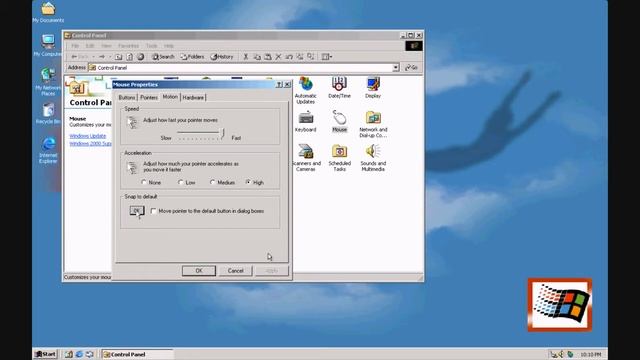Image resolution: width=640 pixels, height=360 pixels.
Task: Switch to the Motion tab
Action: point(170,97)
